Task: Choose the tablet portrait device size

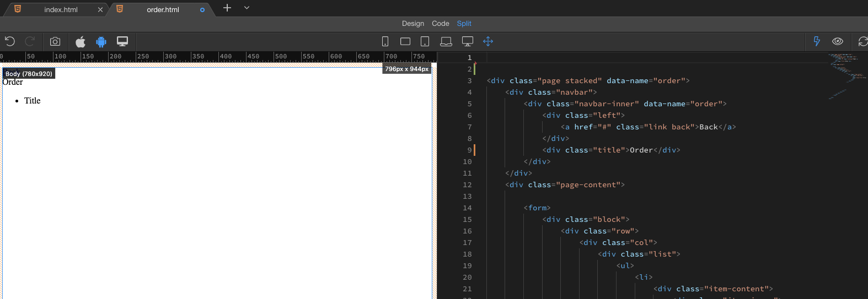Action: pos(425,41)
